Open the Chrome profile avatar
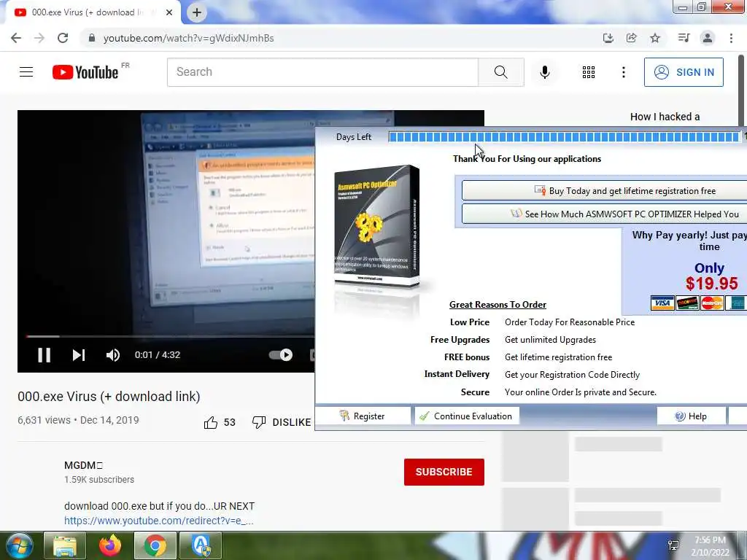Screen dimensions: 747x560 [708, 38]
